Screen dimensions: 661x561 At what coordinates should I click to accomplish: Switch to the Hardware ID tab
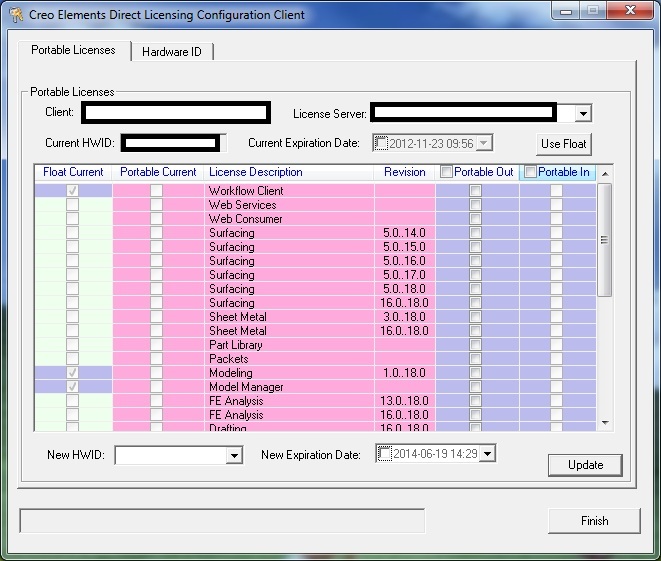point(172,52)
